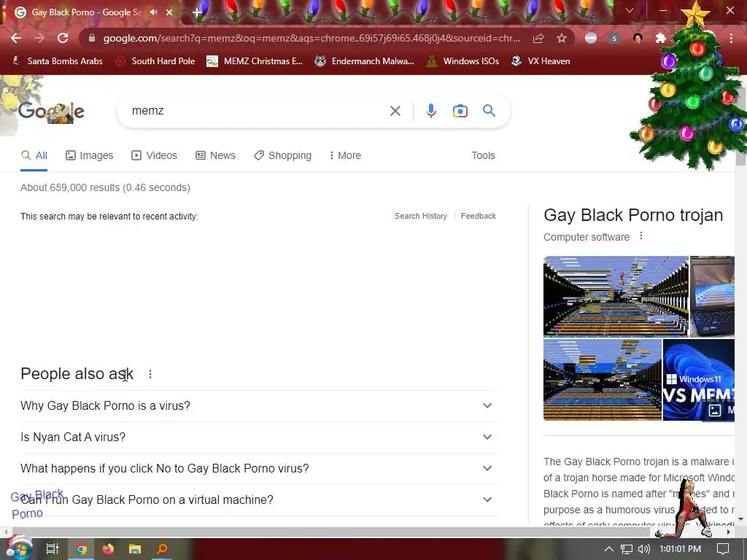Viewport: 747px width, 560px height.
Task: Reload the current page
Action: (x=63, y=38)
